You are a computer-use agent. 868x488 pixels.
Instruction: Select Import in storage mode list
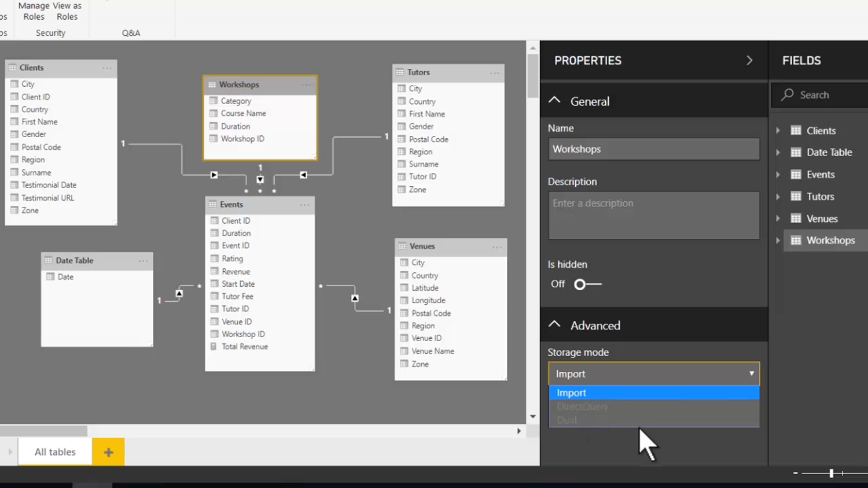pos(653,393)
